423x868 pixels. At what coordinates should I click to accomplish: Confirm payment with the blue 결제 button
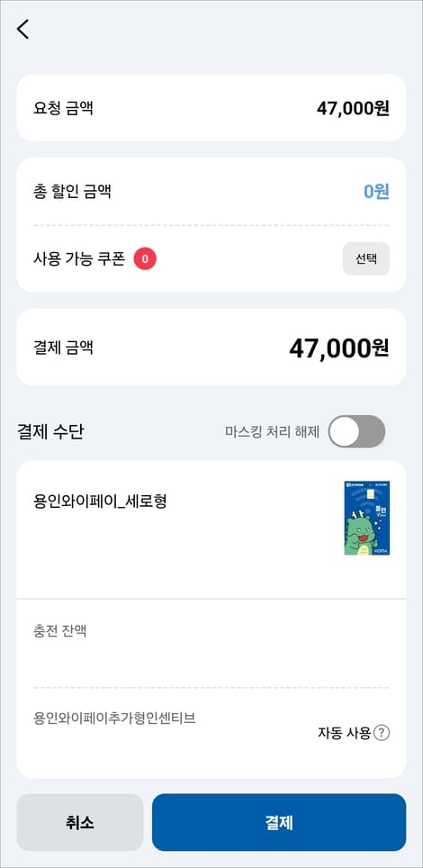click(x=279, y=823)
